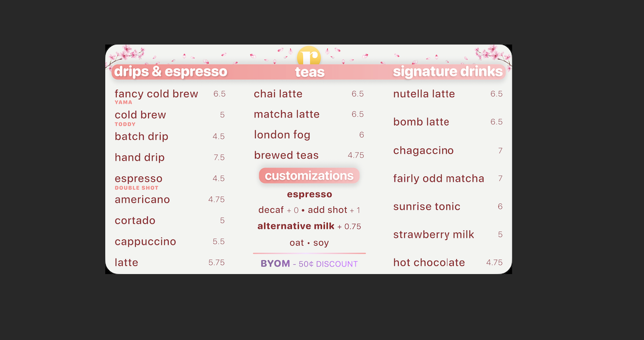Open the "signature drinks" header
The height and width of the screenshot is (340, 644).
[447, 72]
